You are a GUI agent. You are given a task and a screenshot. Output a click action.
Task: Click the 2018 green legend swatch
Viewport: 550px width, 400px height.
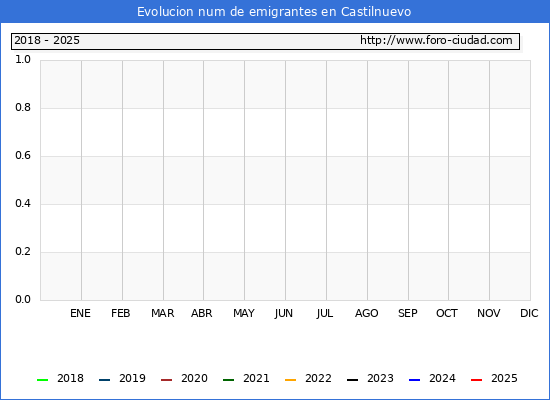coord(42,380)
